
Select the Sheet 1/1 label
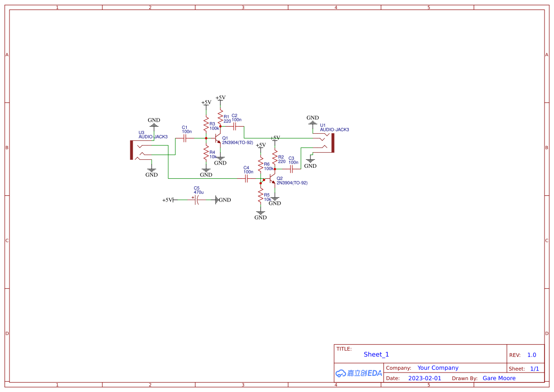point(526,368)
